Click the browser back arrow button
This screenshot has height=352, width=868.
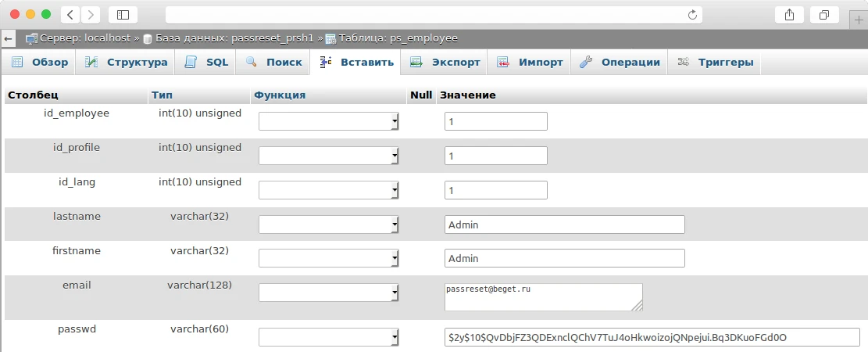click(x=70, y=14)
